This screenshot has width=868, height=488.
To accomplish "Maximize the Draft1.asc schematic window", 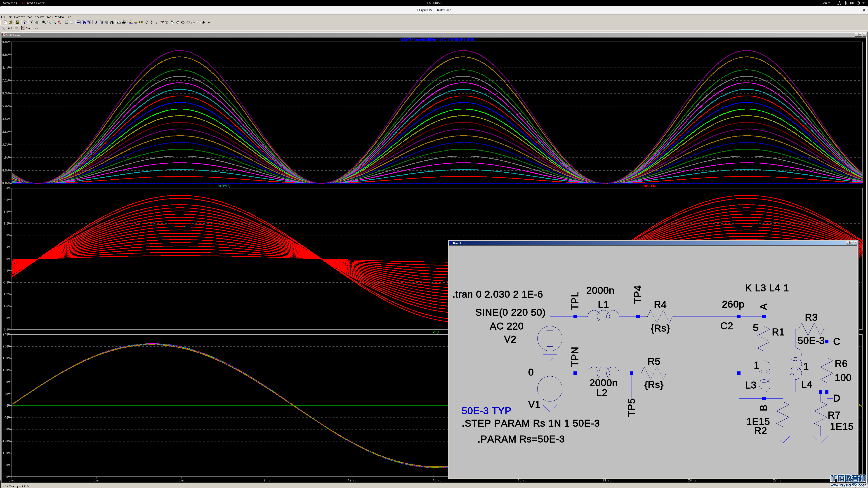I will [851, 243].
